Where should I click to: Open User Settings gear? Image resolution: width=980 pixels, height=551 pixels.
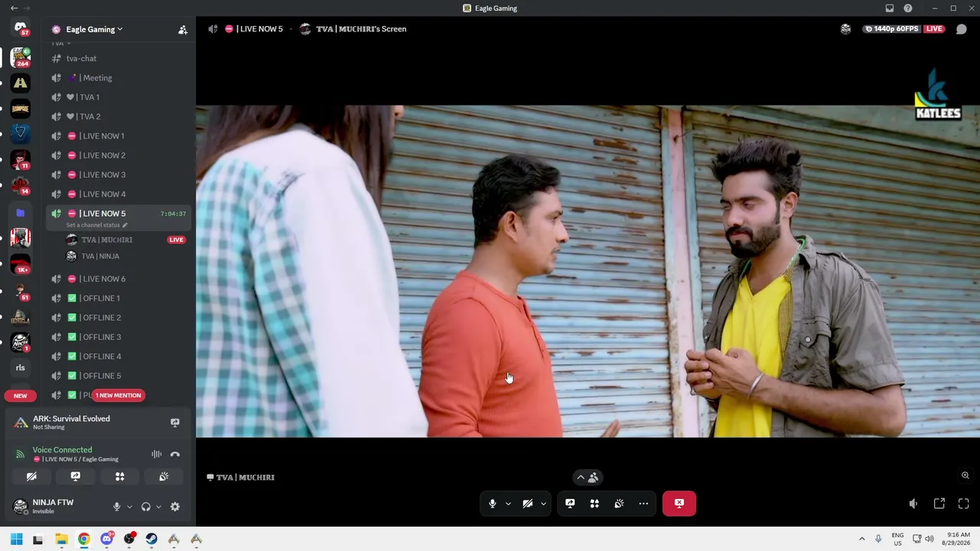(x=175, y=507)
